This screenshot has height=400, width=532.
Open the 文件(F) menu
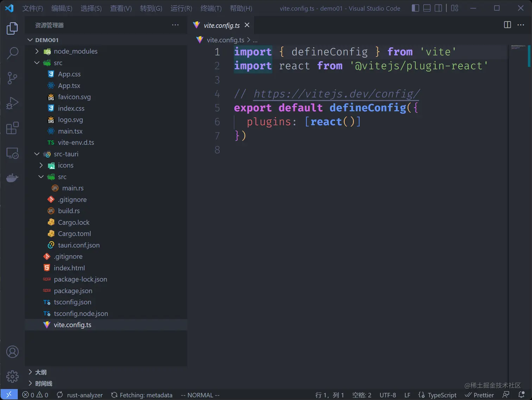point(33,8)
